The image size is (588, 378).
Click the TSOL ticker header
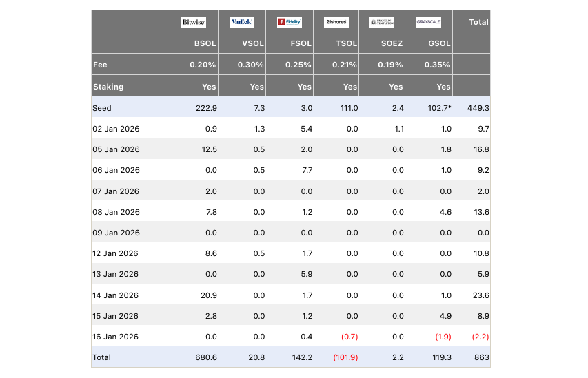click(x=346, y=43)
